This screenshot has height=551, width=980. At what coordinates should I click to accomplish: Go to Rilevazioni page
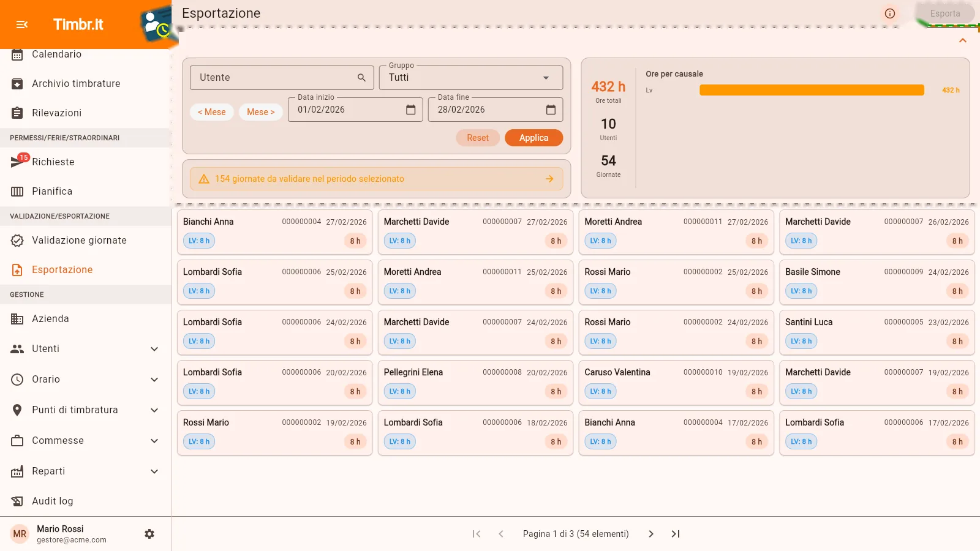click(86, 113)
